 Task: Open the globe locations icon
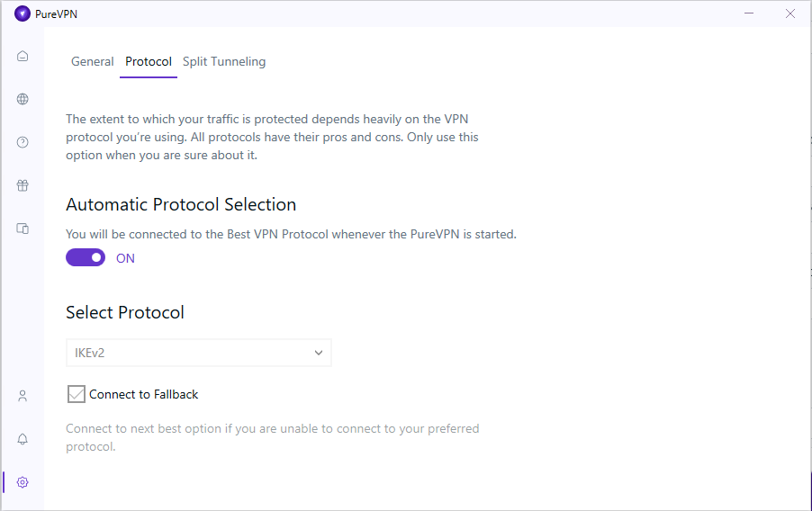(x=23, y=99)
